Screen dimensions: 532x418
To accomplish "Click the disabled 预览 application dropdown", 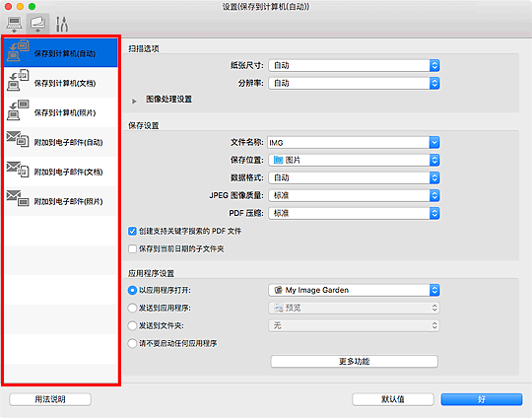I will [x=354, y=308].
